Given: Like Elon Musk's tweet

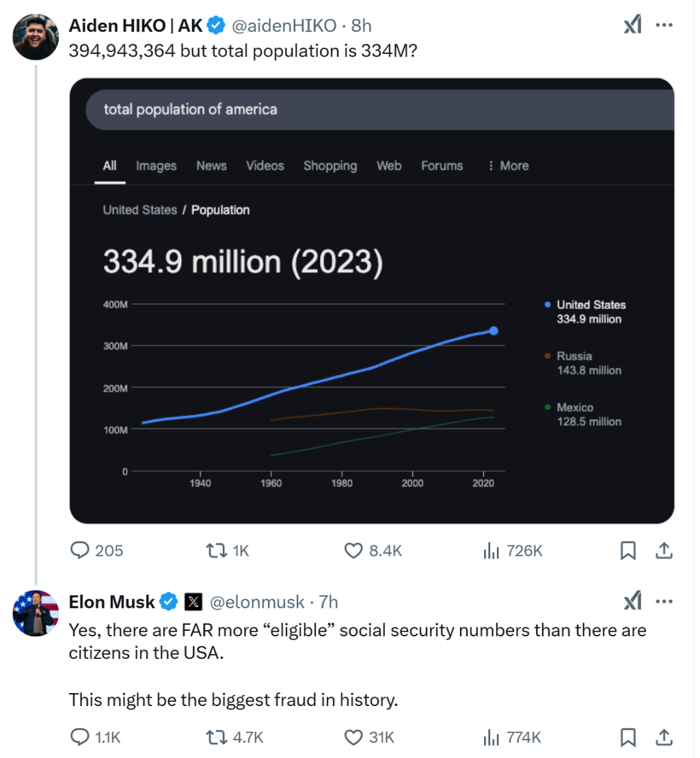Looking at the screenshot, I should [353, 737].
